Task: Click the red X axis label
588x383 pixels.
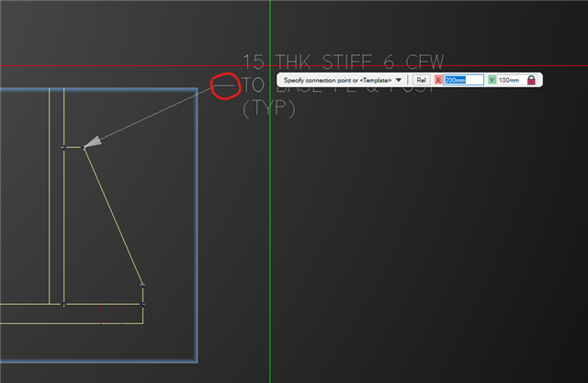Action: click(x=438, y=80)
